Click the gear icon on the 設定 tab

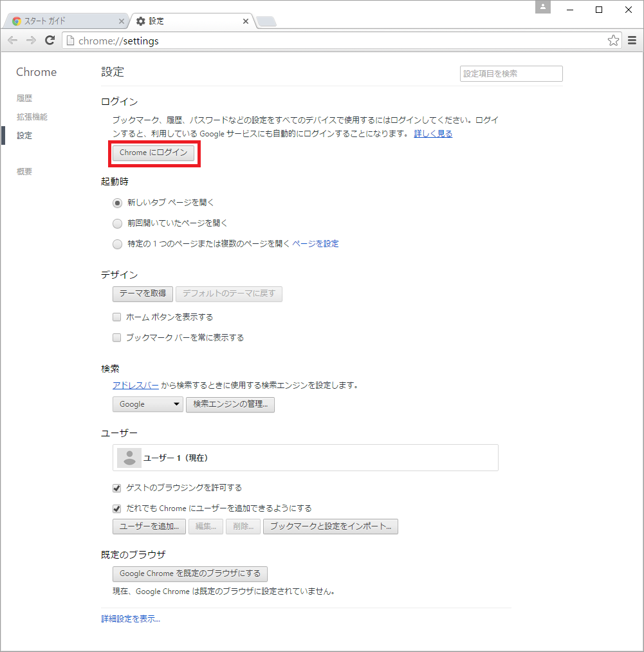click(141, 20)
